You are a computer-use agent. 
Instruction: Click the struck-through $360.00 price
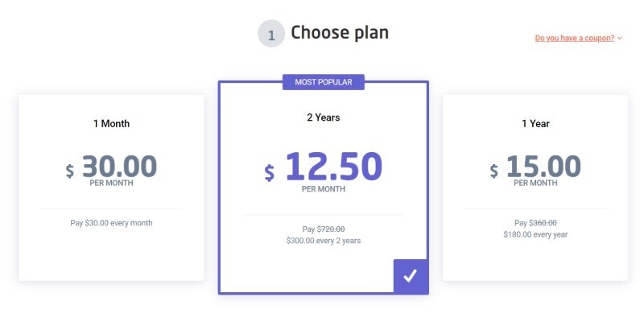[543, 223]
